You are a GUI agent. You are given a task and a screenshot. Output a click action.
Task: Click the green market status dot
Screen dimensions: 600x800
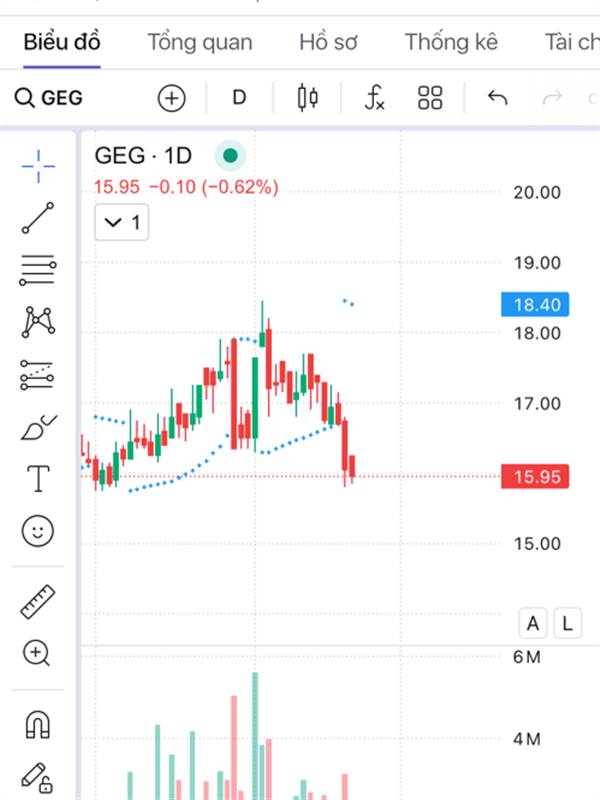pyautogui.click(x=230, y=155)
